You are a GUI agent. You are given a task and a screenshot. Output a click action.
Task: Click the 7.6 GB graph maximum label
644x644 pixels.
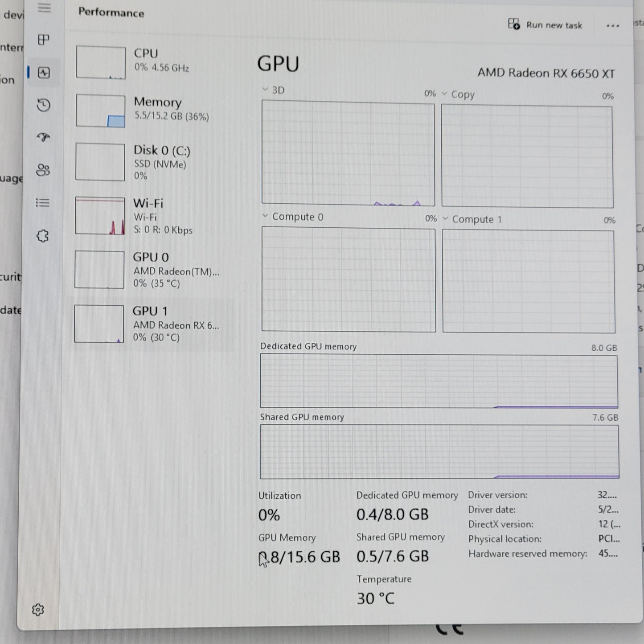point(605,418)
